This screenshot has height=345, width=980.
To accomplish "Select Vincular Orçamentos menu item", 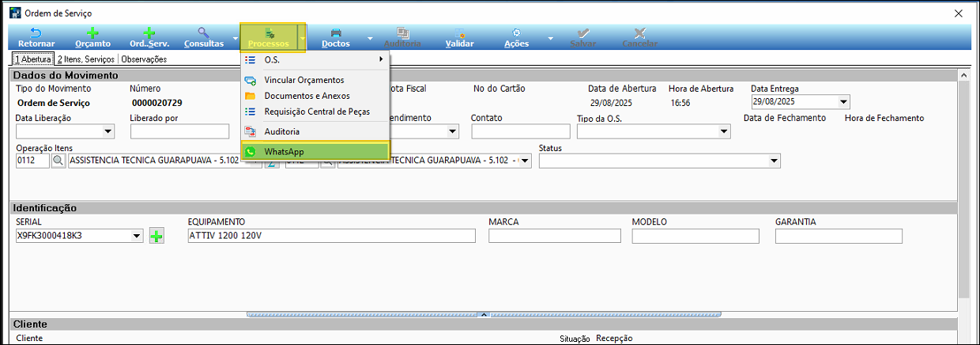I will tap(315, 80).
